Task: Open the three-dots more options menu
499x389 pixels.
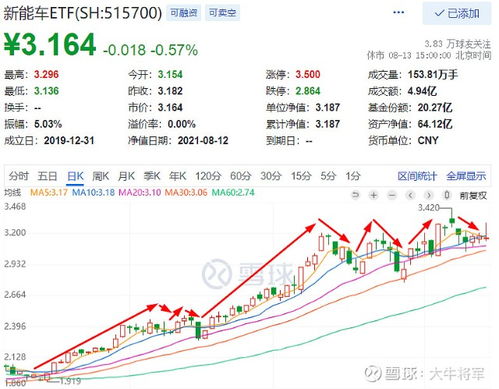Action: click(x=399, y=13)
